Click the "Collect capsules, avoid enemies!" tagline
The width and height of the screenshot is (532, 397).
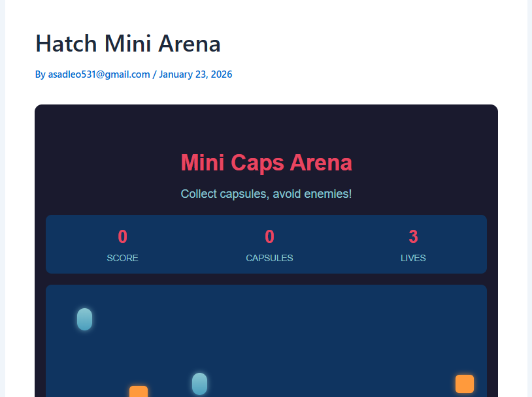click(x=266, y=194)
